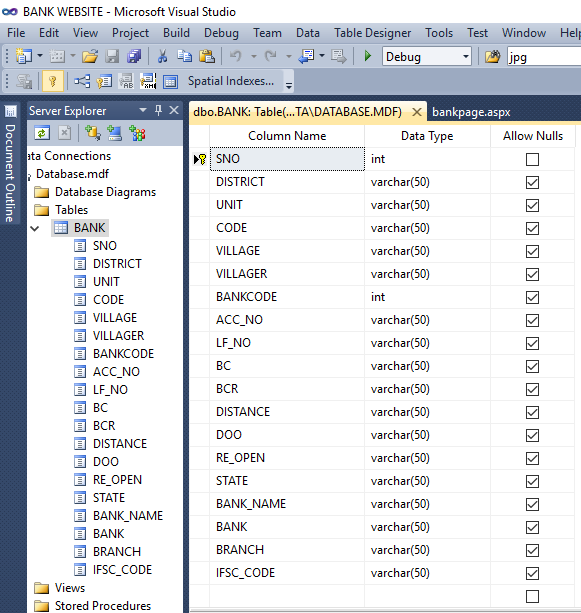Screen dimensions: 581x613
Task: Open Check Constraints toolbar icon
Action: pyautogui.click(x=170, y=82)
